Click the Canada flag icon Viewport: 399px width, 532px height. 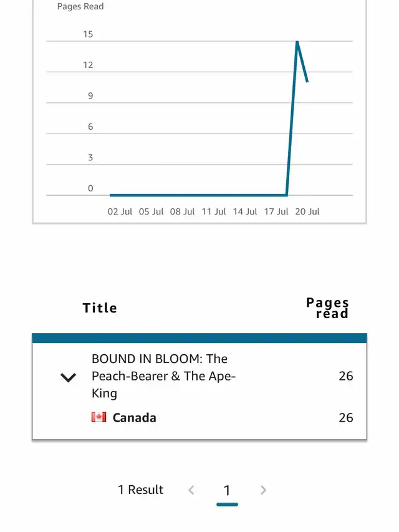(99, 417)
